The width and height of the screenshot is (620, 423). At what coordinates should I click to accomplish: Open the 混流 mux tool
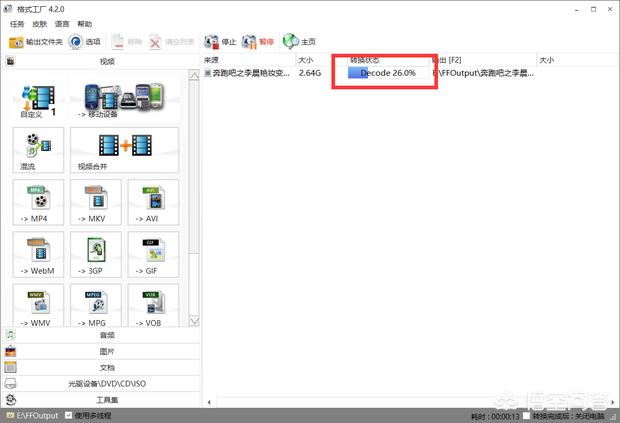[x=39, y=150]
